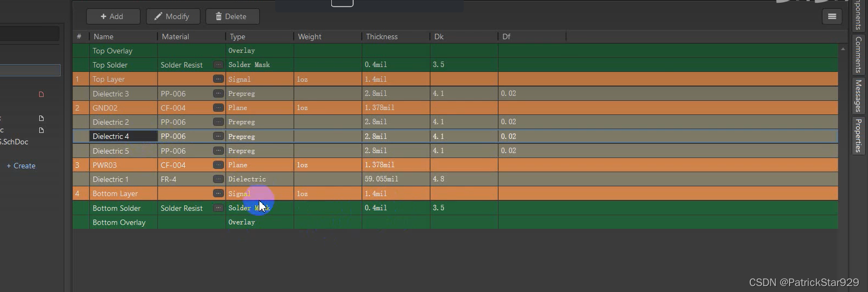Click the FR-4 material cell

(x=192, y=179)
